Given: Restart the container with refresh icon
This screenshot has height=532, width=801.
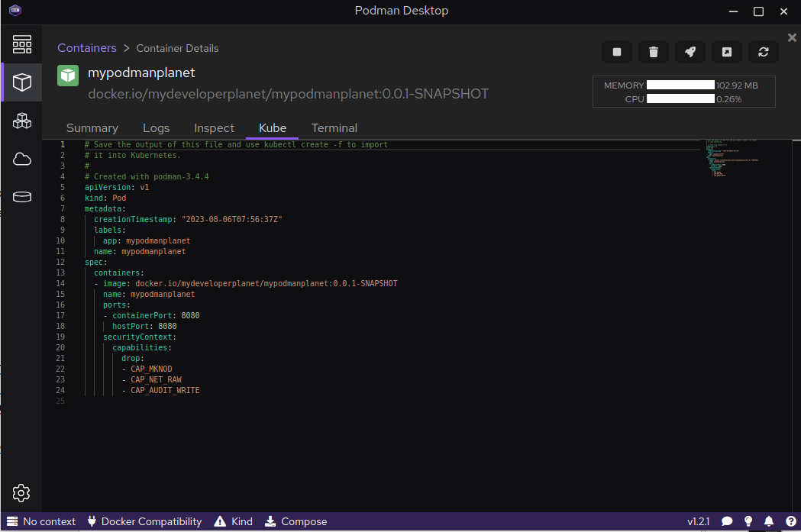Looking at the screenshot, I should pyautogui.click(x=764, y=52).
